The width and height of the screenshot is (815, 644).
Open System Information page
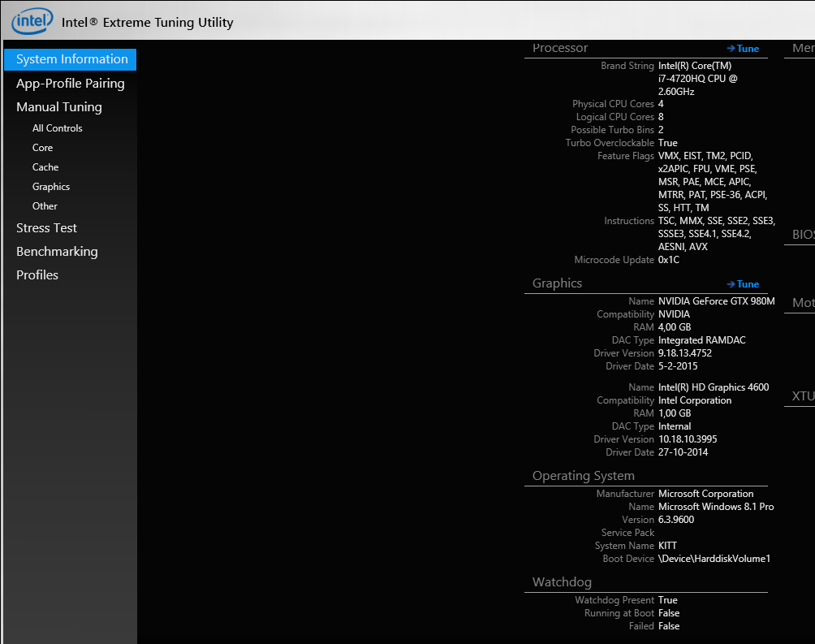[x=70, y=59]
